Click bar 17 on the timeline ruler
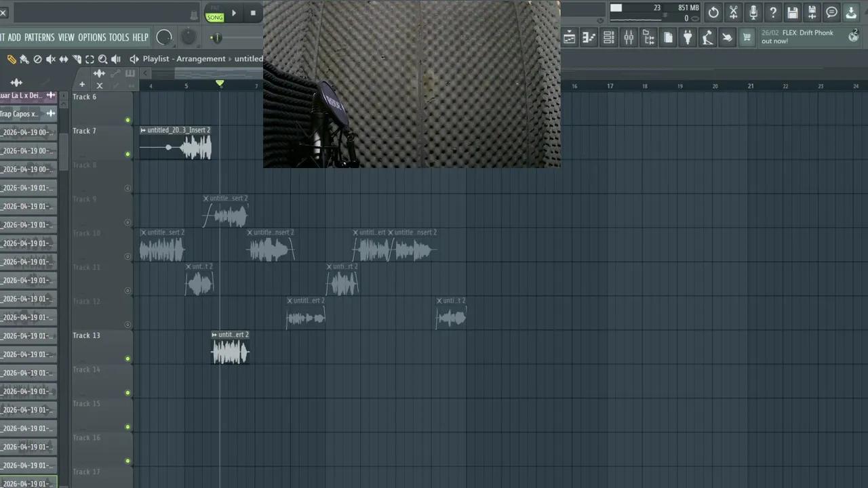868x488 pixels. pyautogui.click(x=610, y=86)
